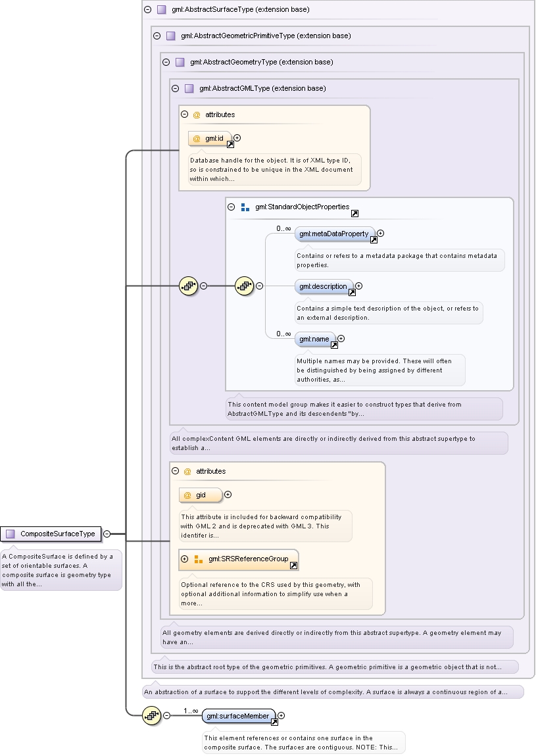Expand the gid attribute
This screenshot has width=536, height=756.
[x=228, y=494]
